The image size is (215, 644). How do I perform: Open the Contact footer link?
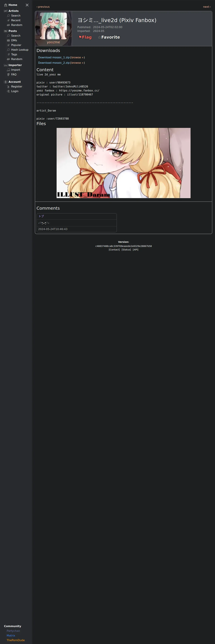tap(114, 250)
